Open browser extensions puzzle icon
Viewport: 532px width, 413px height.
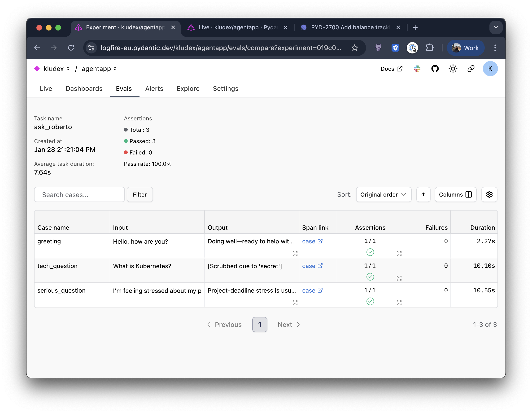[429, 48]
